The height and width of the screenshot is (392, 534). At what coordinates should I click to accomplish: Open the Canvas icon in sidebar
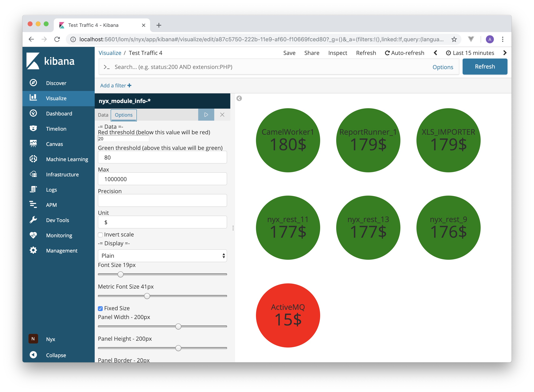(33, 143)
